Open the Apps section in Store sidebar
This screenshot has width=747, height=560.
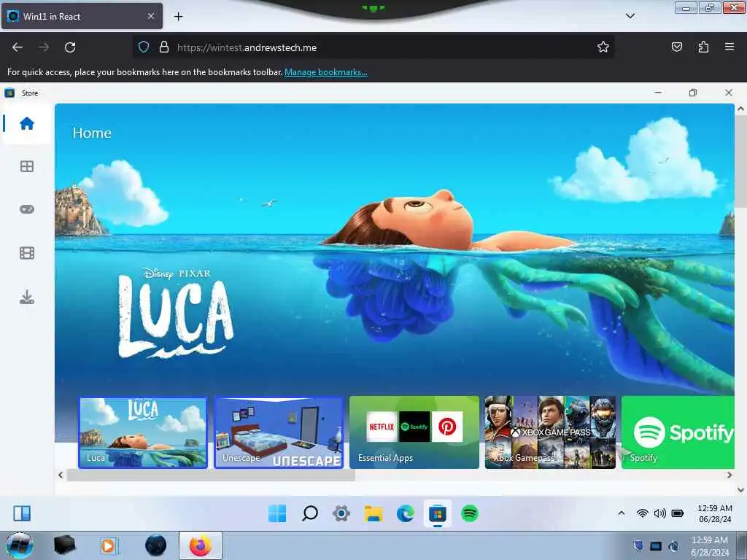[x=27, y=166]
